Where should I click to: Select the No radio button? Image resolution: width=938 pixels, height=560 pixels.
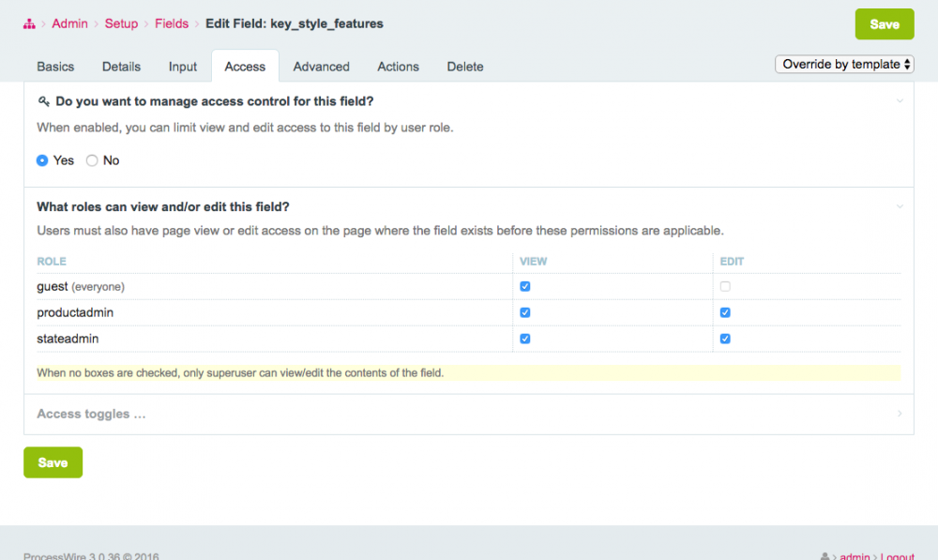tap(92, 160)
